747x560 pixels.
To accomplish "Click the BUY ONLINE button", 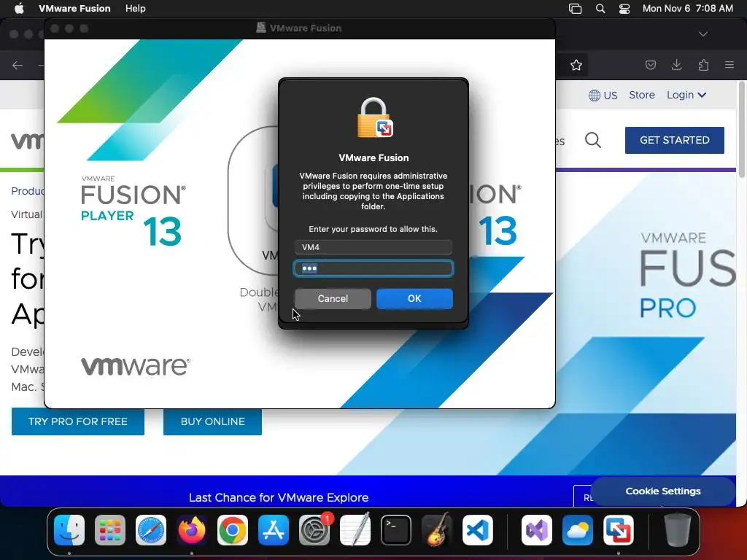I will (212, 421).
